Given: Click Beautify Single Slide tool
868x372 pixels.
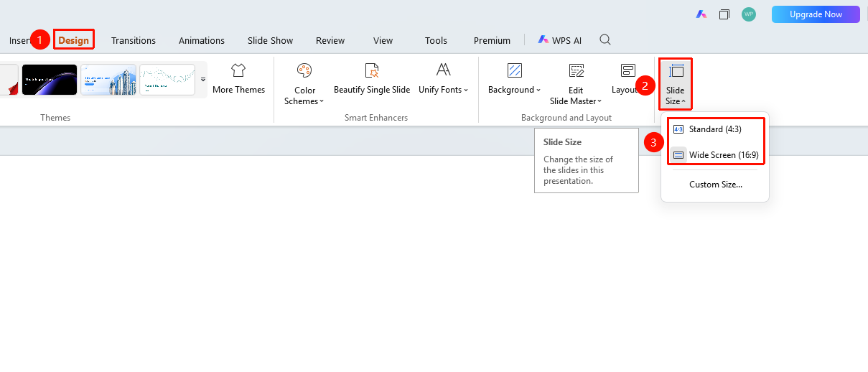Looking at the screenshot, I should pyautogui.click(x=372, y=78).
